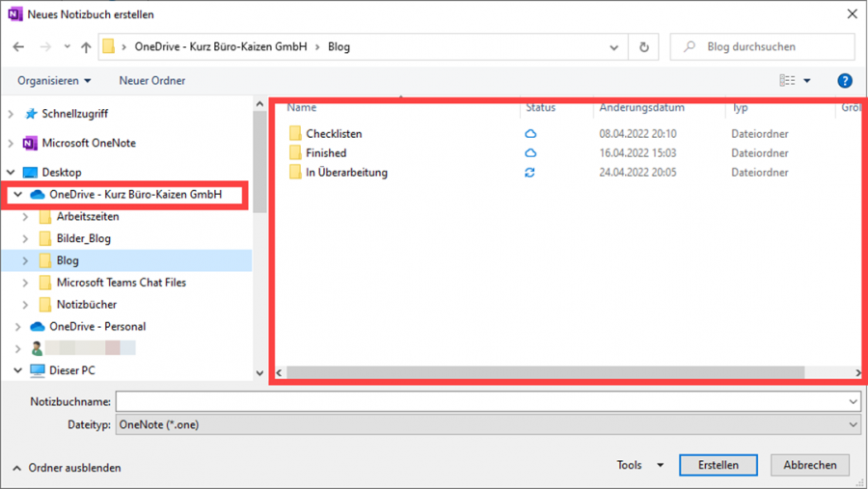This screenshot has height=489, width=868.
Task: Select Schnellzugriff in the navigation pane
Action: 74,114
